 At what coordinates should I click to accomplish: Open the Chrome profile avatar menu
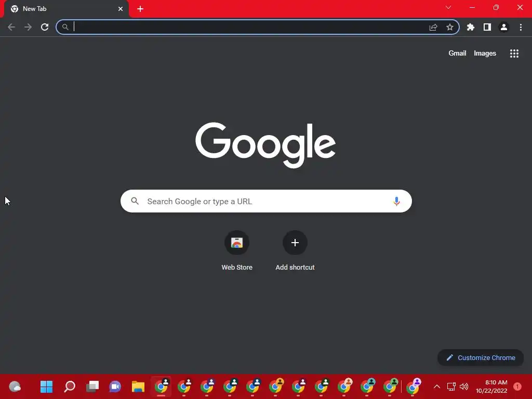tap(504, 27)
